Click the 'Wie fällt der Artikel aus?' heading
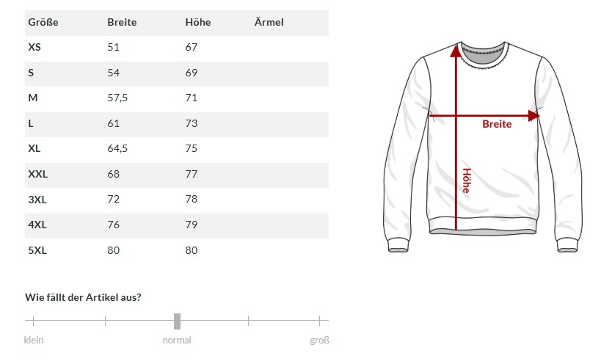Viewport: 612px width, 364px height. pyautogui.click(x=84, y=297)
